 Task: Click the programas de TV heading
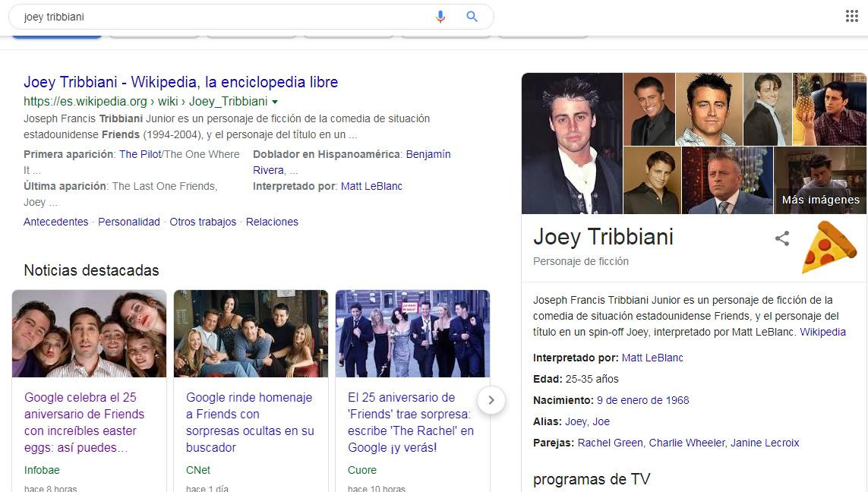click(x=592, y=479)
